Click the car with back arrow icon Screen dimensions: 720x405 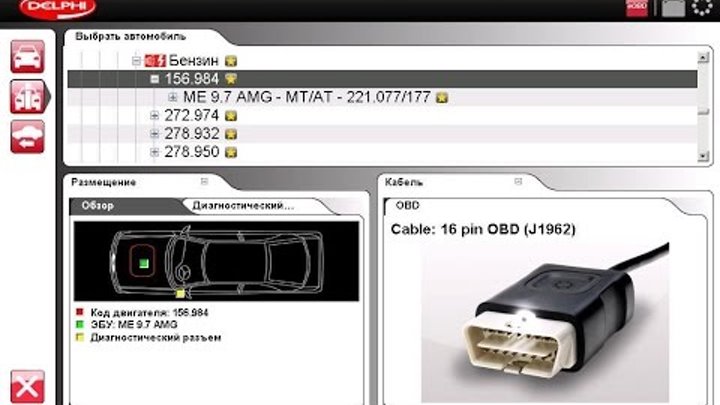tap(28, 137)
